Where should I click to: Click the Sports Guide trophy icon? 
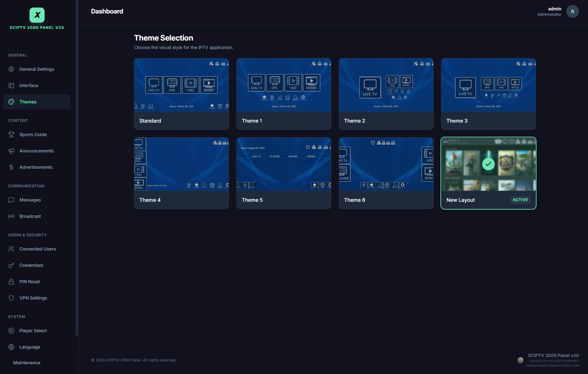[11, 135]
